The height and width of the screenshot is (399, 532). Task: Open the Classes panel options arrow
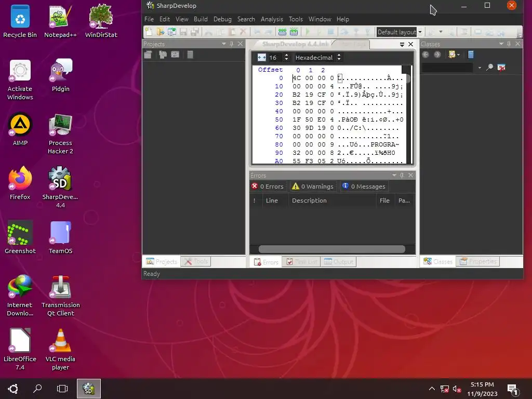[501, 44]
